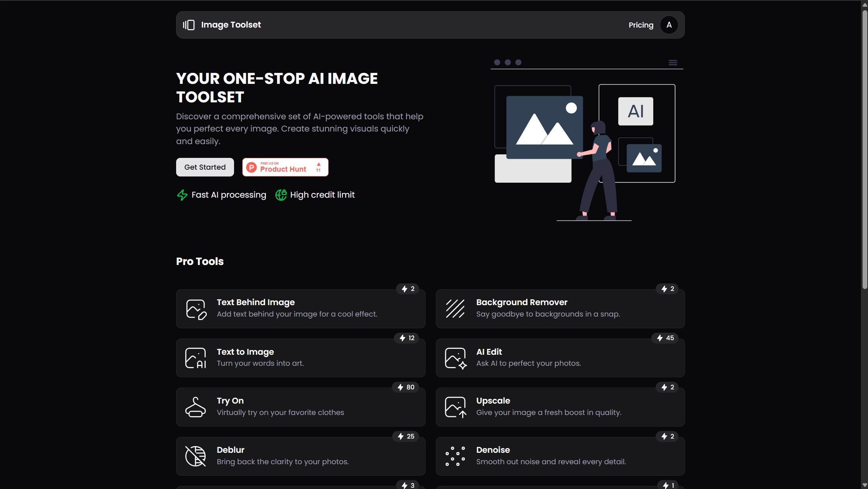The width and height of the screenshot is (868, 489).
Task: Click the credit badge 25 on Deblur
Action: pos(406,437)
